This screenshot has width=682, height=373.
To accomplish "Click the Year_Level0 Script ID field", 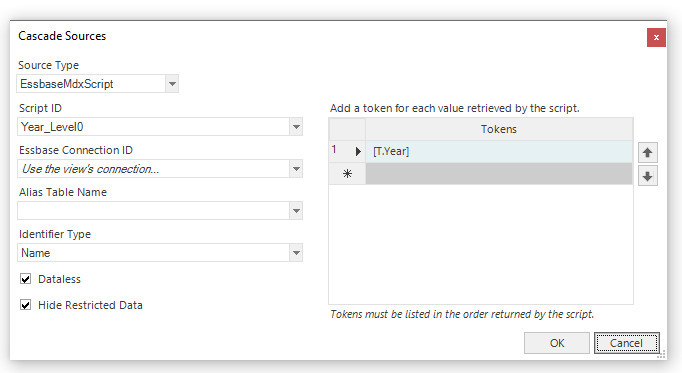I will point(154,127).
